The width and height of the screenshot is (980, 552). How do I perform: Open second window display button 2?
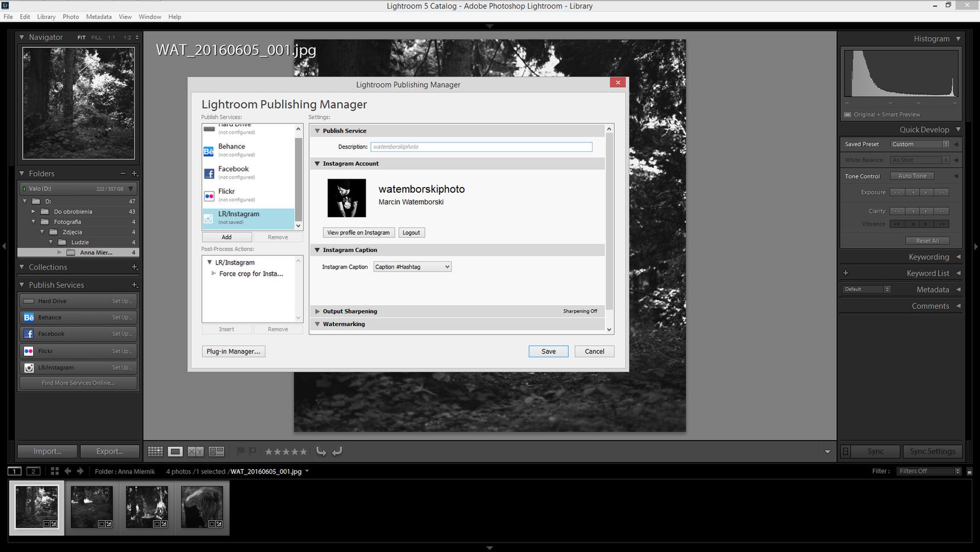(x=34, y=471)
